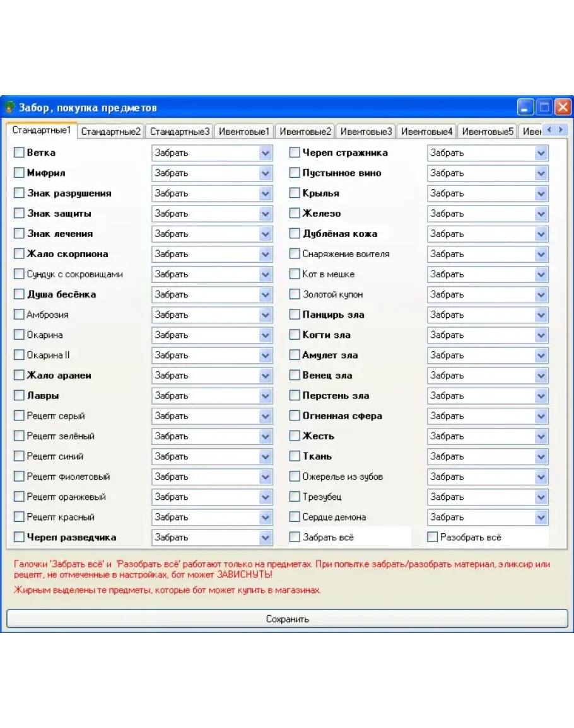Select the Огненная сфера checkbox
Image resolution: width=574 pixels, height=728 pixels.
point(295,416)
